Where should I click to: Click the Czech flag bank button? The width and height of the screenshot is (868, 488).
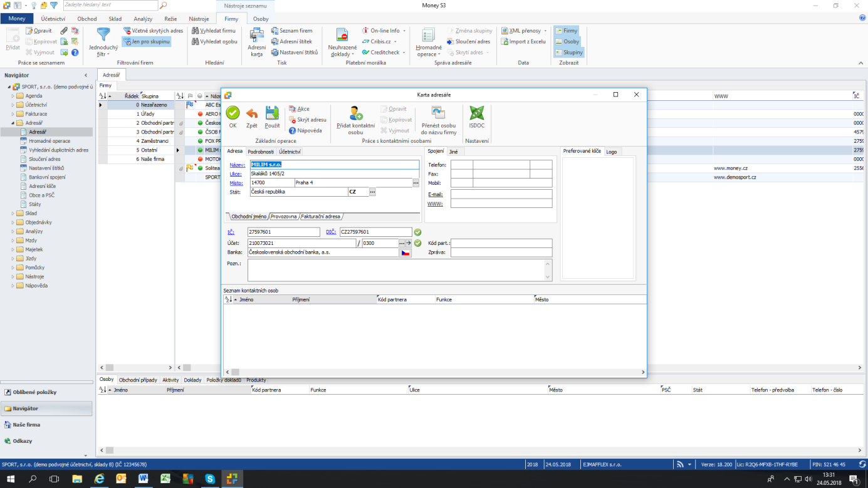point(405,252)
